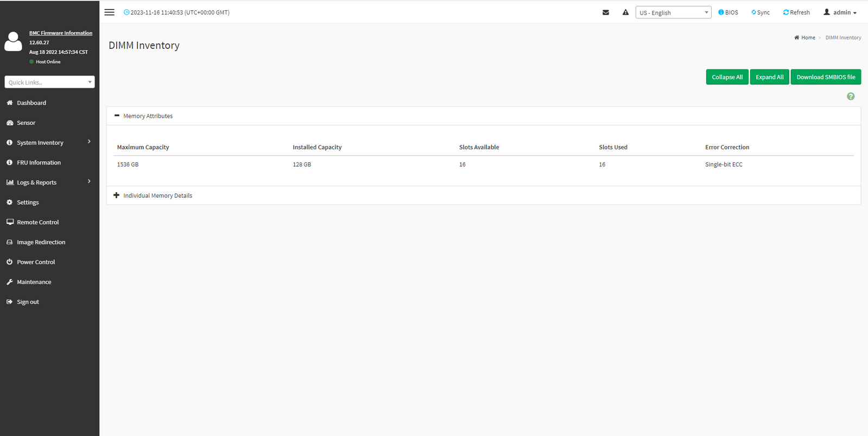Expand Individual Memory Details section

116,195
